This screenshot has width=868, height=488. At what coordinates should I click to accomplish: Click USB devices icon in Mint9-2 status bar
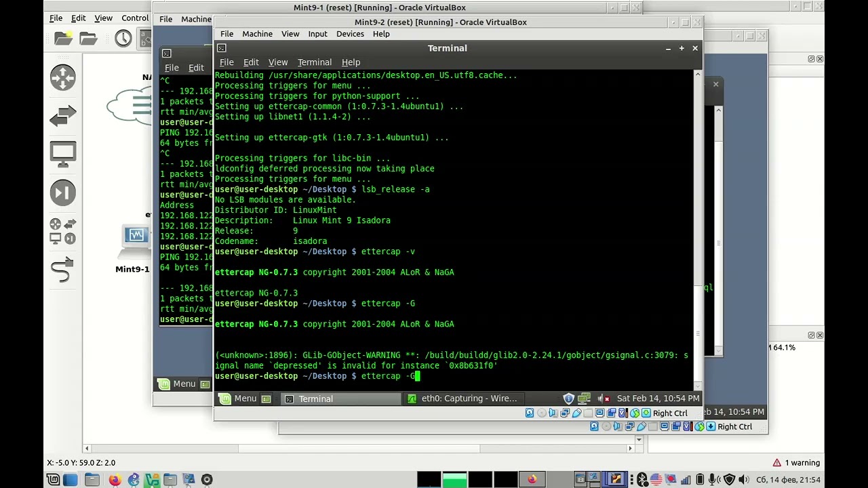tap(576, 413)
